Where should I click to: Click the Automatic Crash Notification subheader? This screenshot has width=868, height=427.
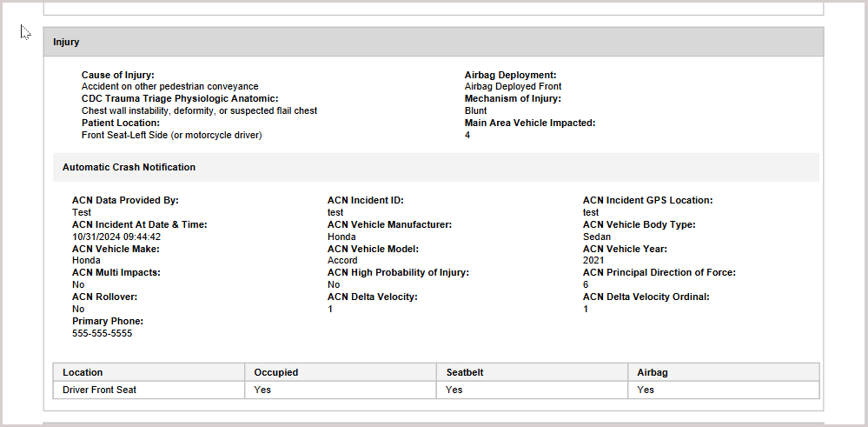pyautogui.click(x=129, y=167)
